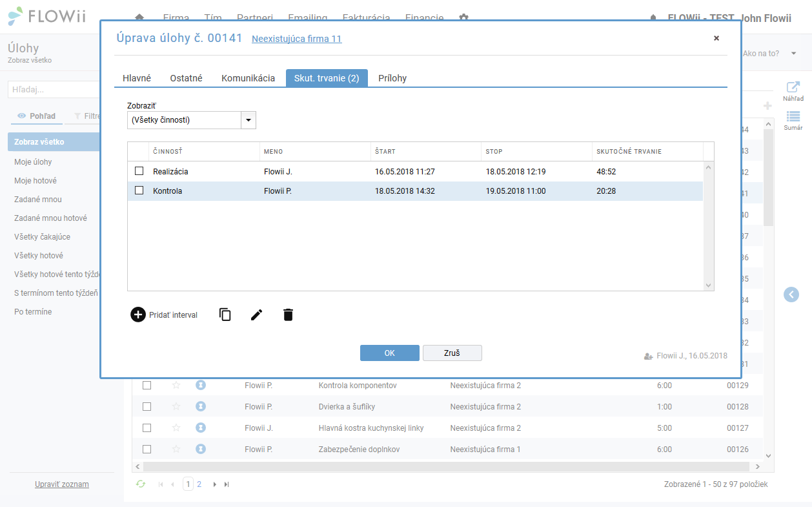Screen dimensions: 812x507
Task: Click the 19.05.2018 11:00 stop cell
Action: 516,191
